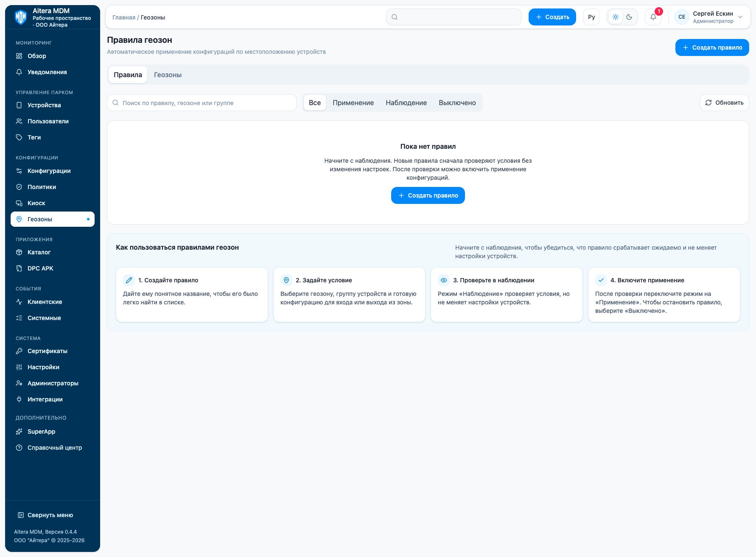Expand the Сергей Ескин user menu chevron
756x557 pixels.
[740, 17]
